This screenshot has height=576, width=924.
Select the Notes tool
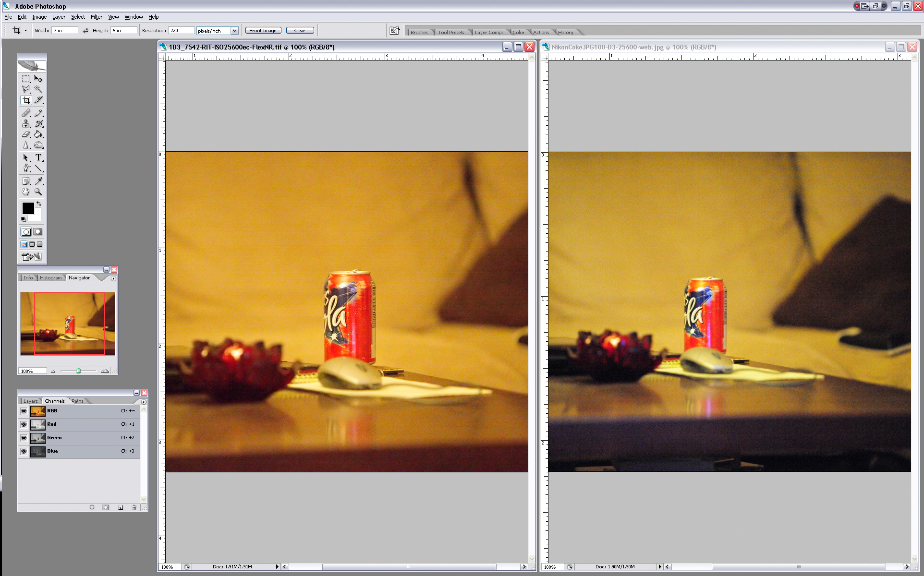(x=26, y=181)
